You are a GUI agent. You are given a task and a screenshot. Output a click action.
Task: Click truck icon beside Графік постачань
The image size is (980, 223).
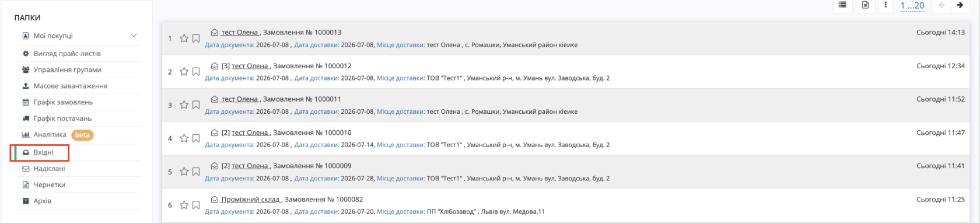click(26, 119)
